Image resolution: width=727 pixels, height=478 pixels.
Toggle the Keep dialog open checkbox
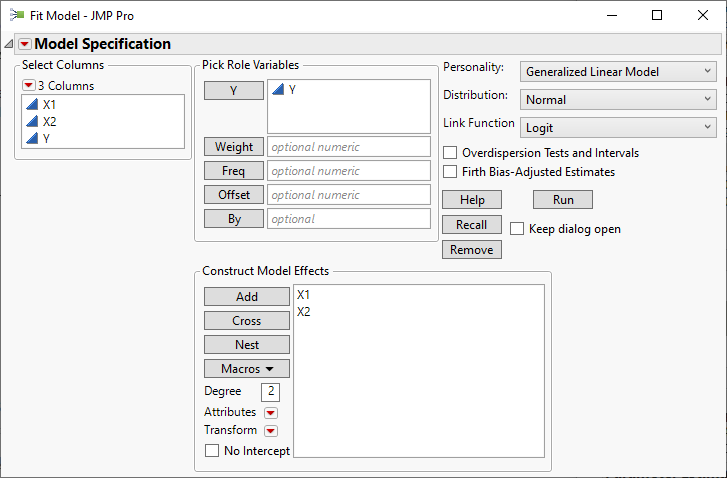pyautogui.click(x=517, y=229)
